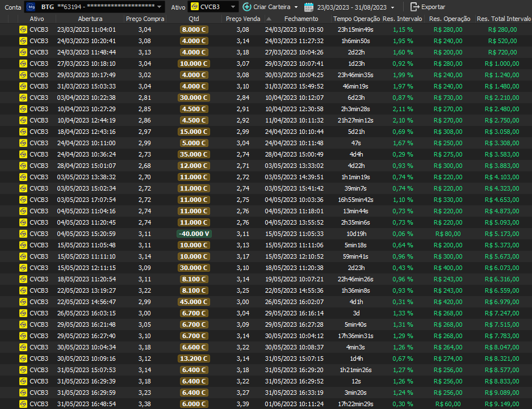
Task: Open the Ativo CVCB3 dropdown
Action: [x=234, y=7]
